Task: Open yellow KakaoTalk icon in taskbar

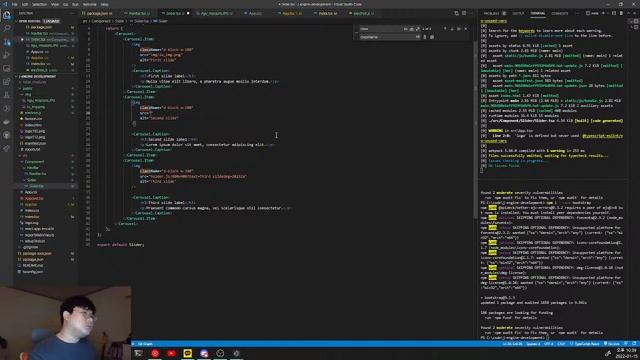Action: [188, 353]
